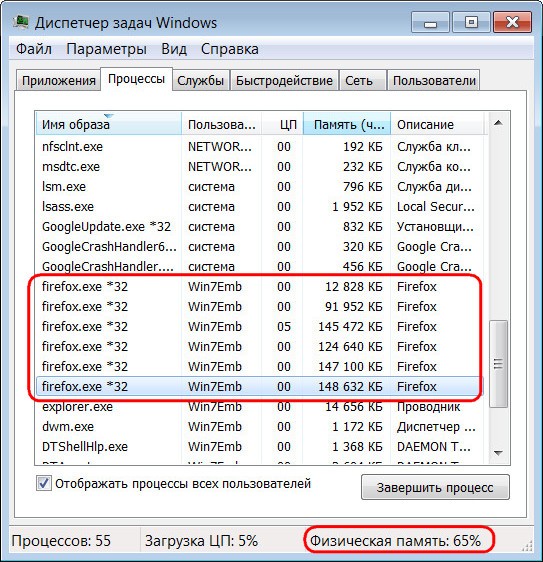Select firefox.exe using 145 472 КБ
Image resolution: width=543 pixels, height=562 pixels.
(259, 327)
